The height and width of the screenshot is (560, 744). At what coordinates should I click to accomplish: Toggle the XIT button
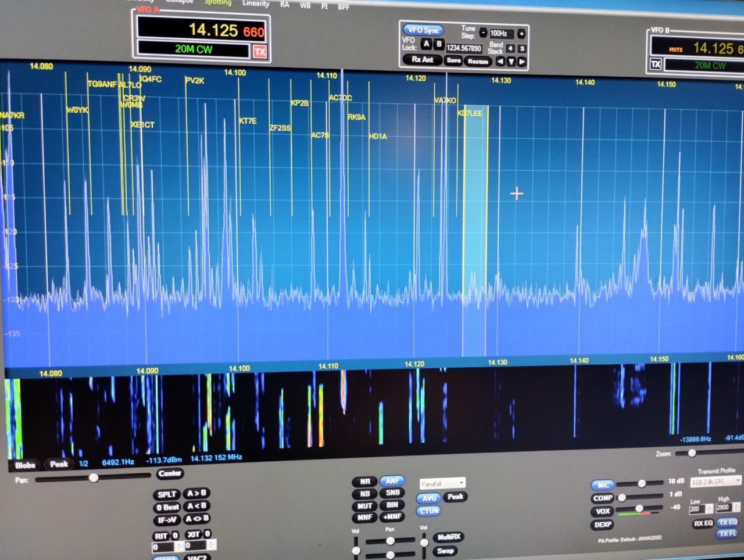point(193,534)
